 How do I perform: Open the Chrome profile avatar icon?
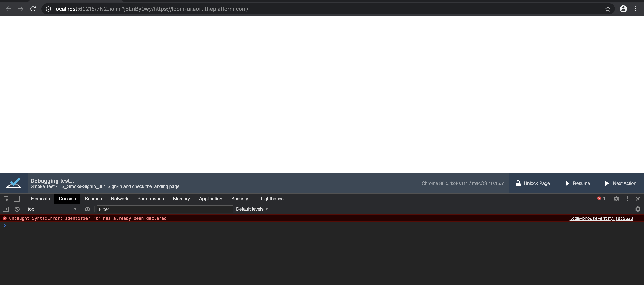pyautogui.click(x=623, y=9)
